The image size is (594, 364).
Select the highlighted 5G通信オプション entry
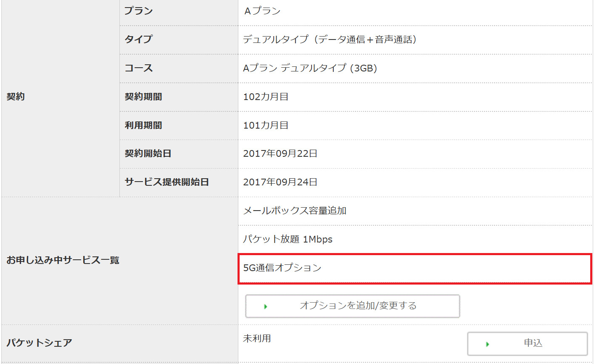[282, 268]
